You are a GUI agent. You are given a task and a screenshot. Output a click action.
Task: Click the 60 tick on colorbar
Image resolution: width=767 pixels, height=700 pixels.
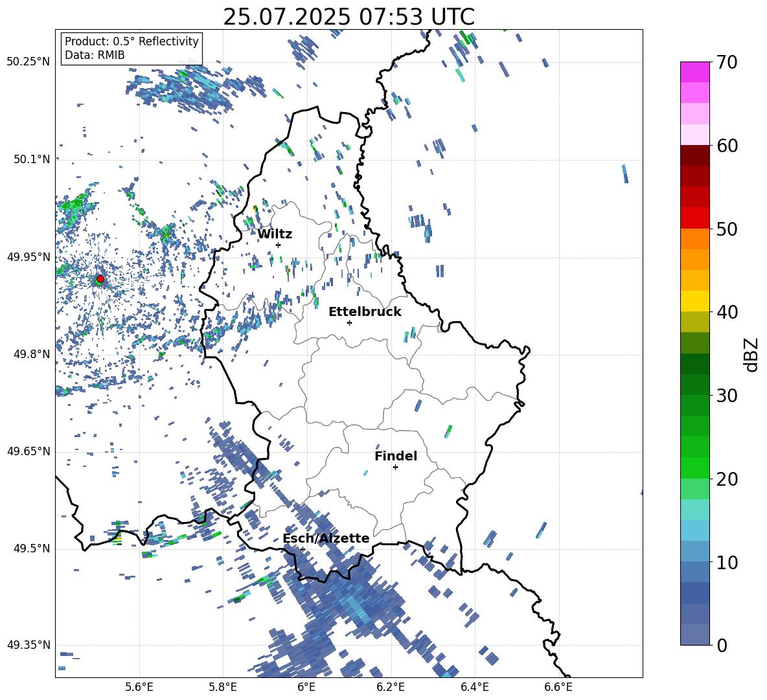click(726, 146)
